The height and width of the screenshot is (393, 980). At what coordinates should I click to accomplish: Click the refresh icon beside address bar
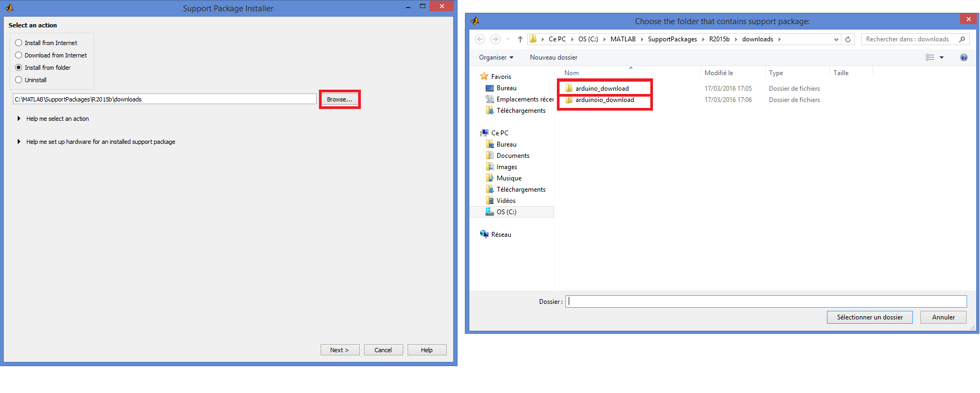point(848,39)
